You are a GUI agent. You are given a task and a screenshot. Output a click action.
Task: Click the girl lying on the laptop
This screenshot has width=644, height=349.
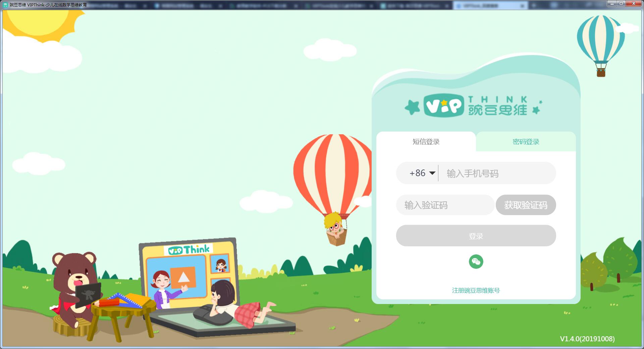(235, 302)
